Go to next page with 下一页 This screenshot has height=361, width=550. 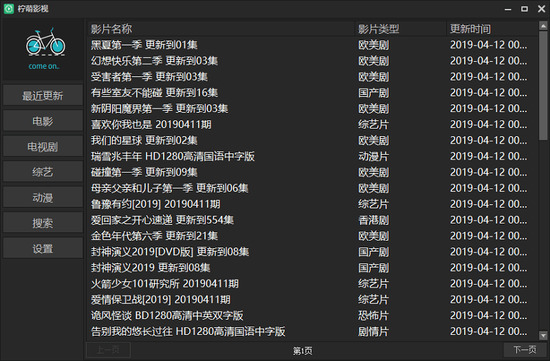pos(525,349)
